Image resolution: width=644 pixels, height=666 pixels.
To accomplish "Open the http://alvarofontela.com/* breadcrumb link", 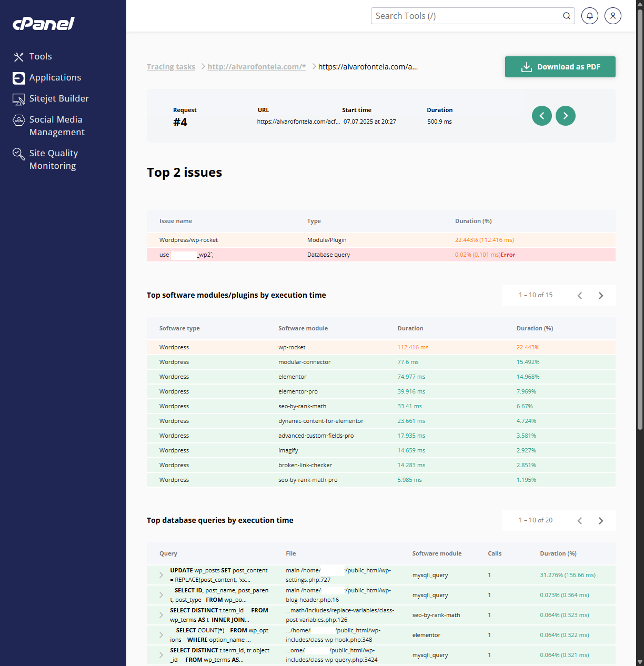I will click(x=257, y=67).
